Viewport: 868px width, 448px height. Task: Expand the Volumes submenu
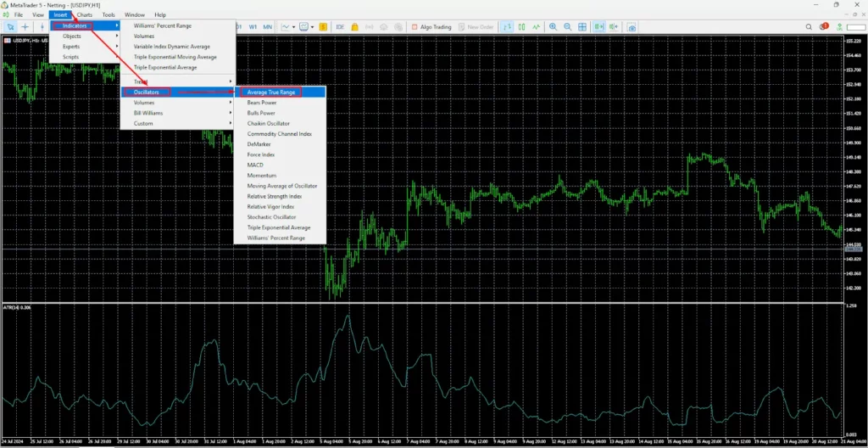[178, 103]
